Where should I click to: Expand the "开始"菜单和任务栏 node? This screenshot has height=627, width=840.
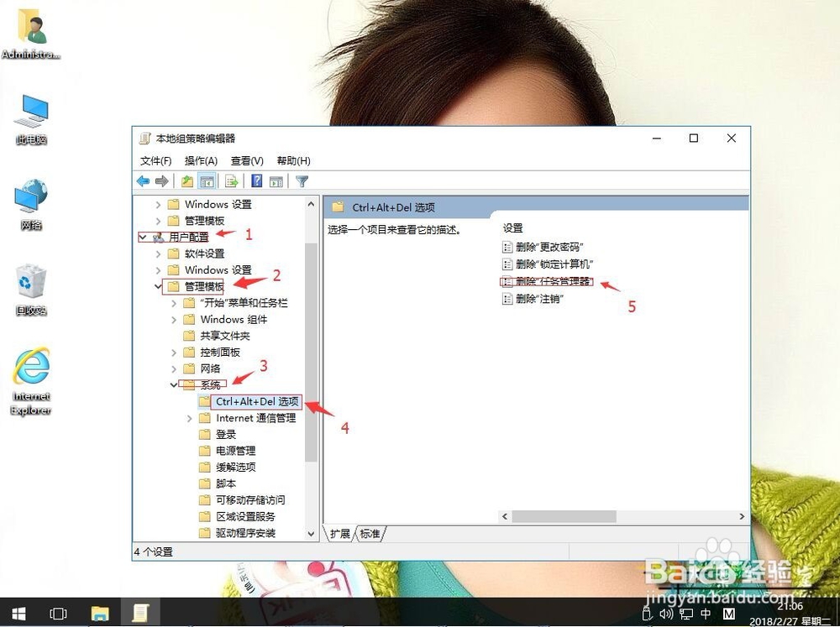click(x=174, y=303)
